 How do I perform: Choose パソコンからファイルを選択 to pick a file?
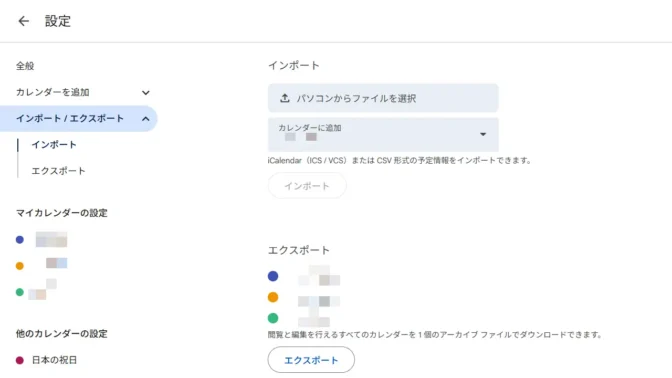383,98
